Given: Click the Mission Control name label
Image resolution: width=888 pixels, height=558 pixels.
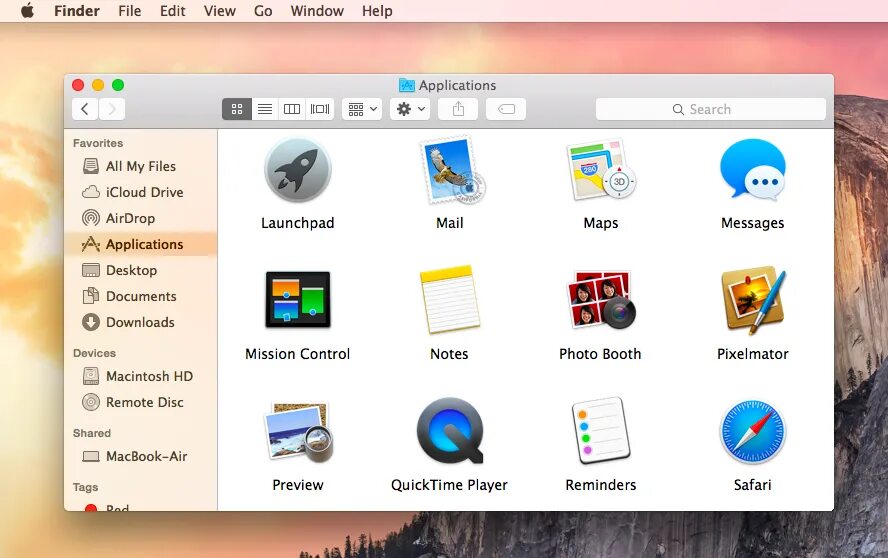Looking at the screenshot, I should [x=297, y=354].
